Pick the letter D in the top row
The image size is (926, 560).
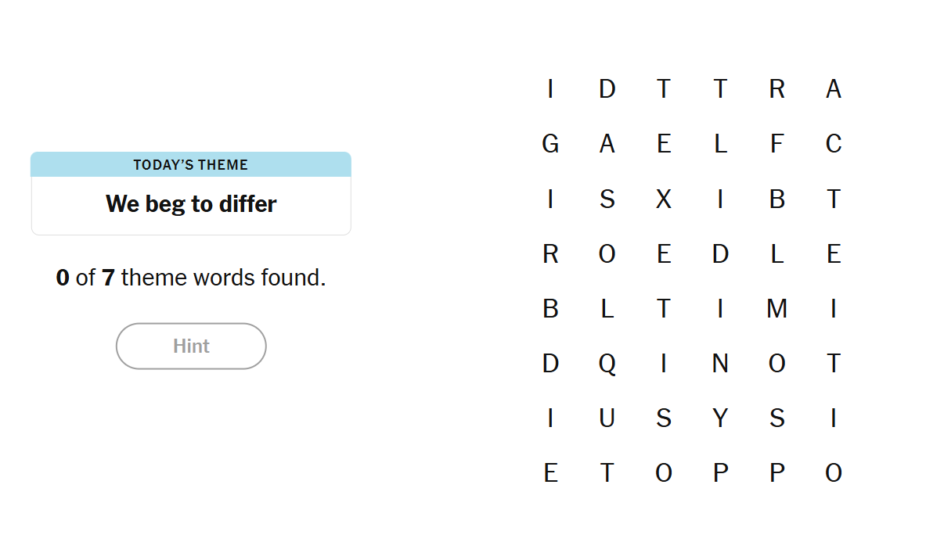point(607,89)
